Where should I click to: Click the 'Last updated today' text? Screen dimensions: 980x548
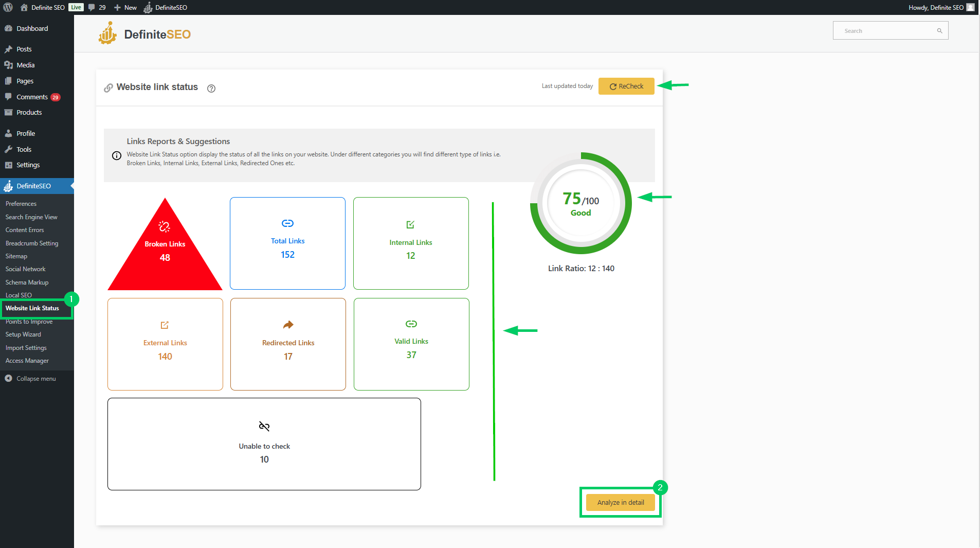[x=567, y=86]
